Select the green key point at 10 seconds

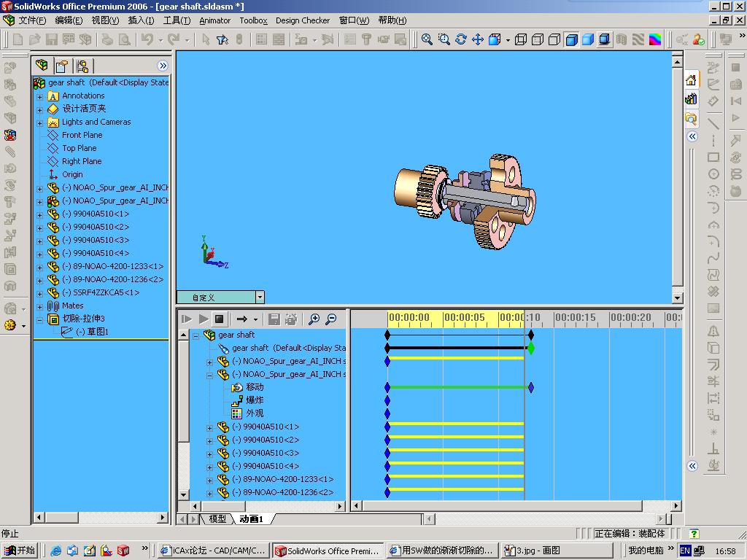tap(531, 348)
